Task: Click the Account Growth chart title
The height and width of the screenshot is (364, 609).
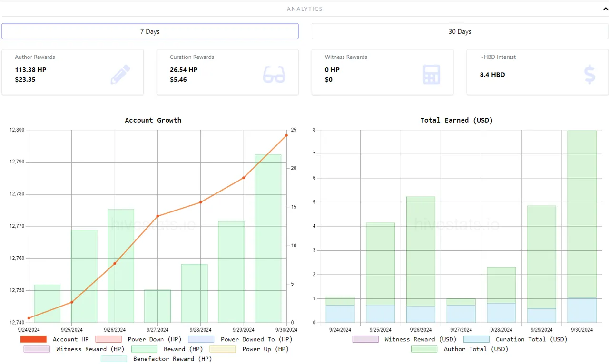Action: pyautogui.click(x=153, y=120)
